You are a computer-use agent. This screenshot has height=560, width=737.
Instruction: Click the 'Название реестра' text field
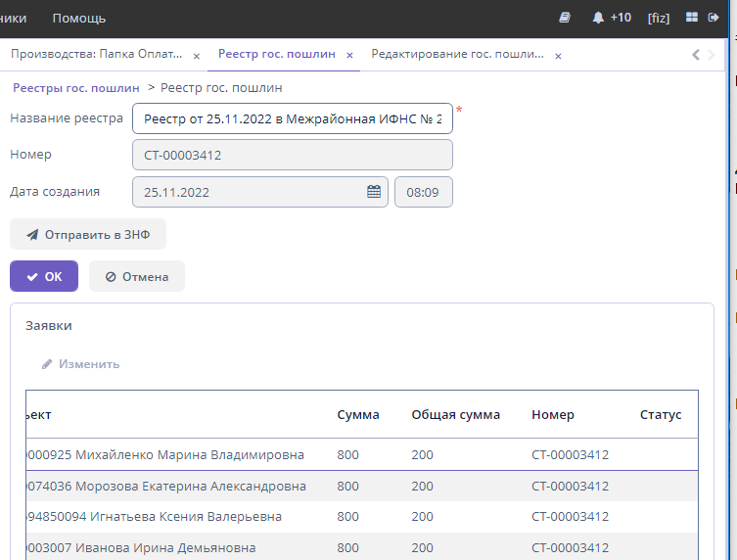292,118
